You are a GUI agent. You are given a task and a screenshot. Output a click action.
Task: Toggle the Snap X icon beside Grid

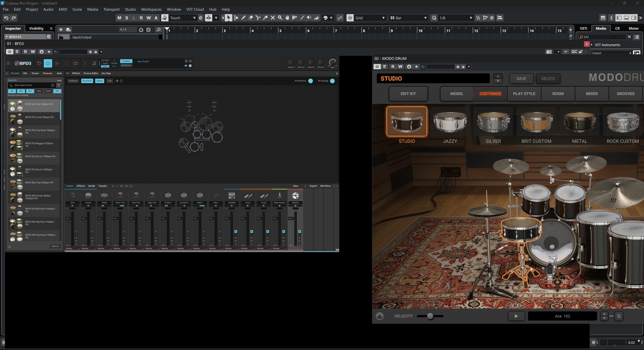(x=350, y=18)
